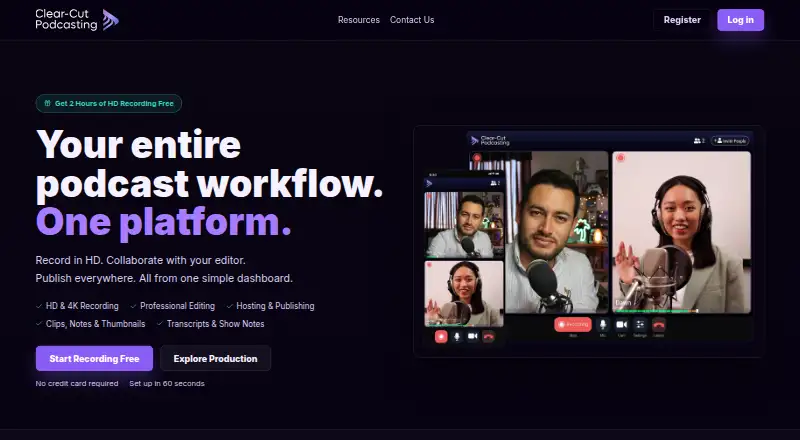Click the Mic icon in desktop mockup toolbar

click(603, 325)
